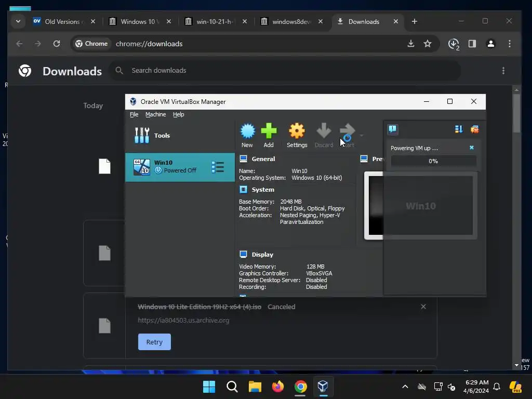Click the sort notifications icon
Image resolution: width=532 pixels, height=399 pixels.
pos(459,129)
